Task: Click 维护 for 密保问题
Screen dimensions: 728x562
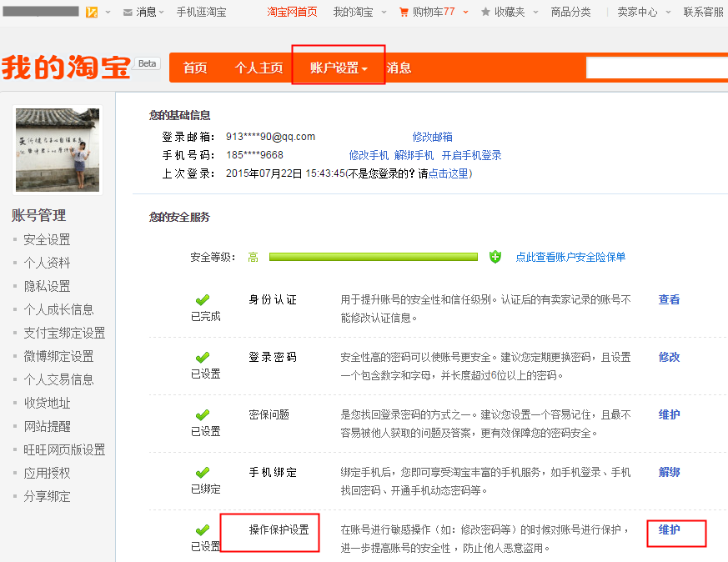Action: point(669,415)
